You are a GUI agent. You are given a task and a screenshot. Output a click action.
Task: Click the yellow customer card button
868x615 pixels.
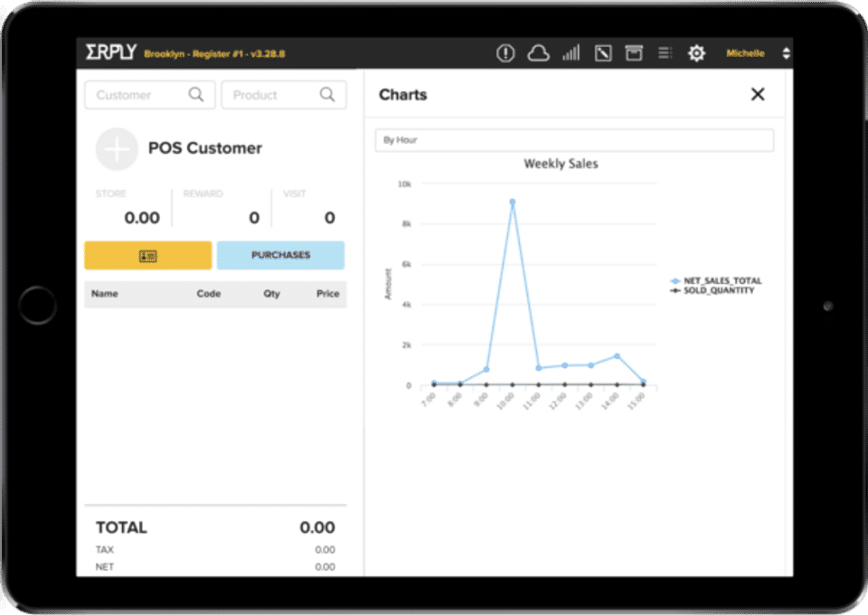147,255
